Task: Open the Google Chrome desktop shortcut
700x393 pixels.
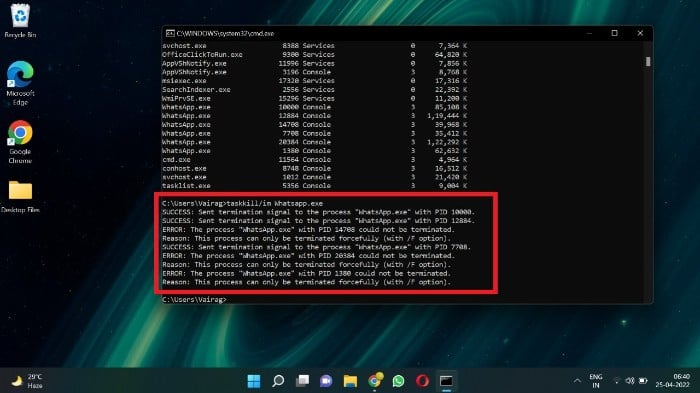Action: [x=20, y=142]
